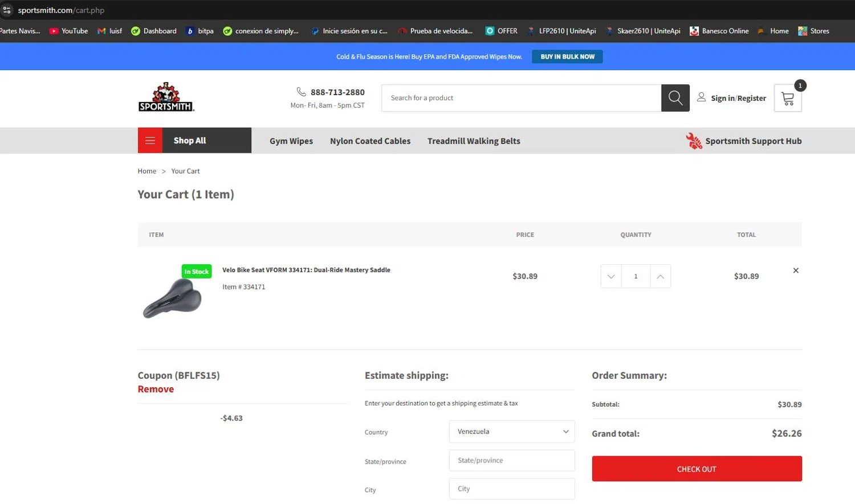
Task: Open the shopping cart icon
Action: pyautogui.click(x=788, y=98)
